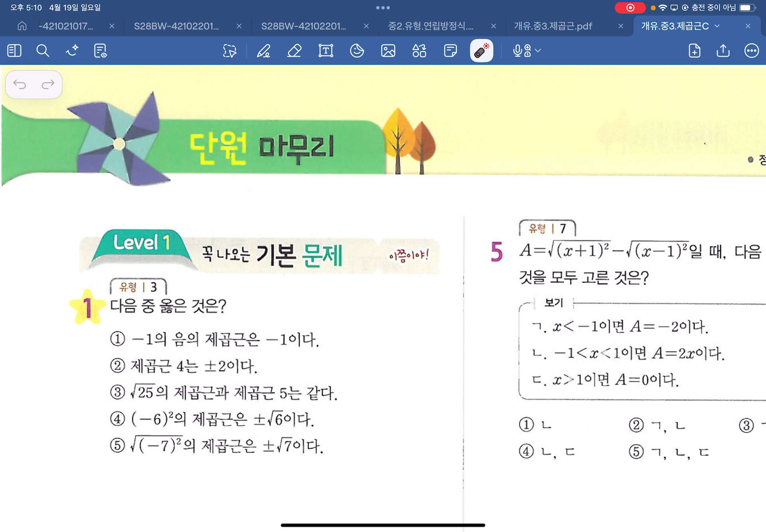Screen dimensions: 766x532
Task: Open the page view settings icon
Action: (x=100, y=51)
